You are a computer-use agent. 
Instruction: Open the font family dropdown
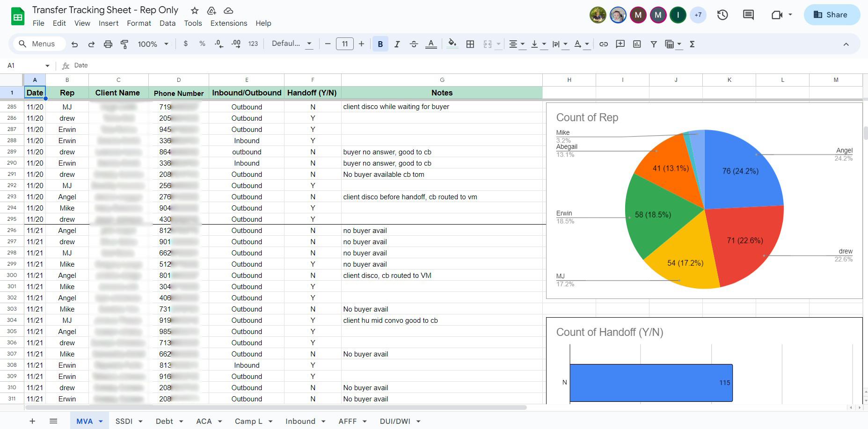click(x=292, y=44)
